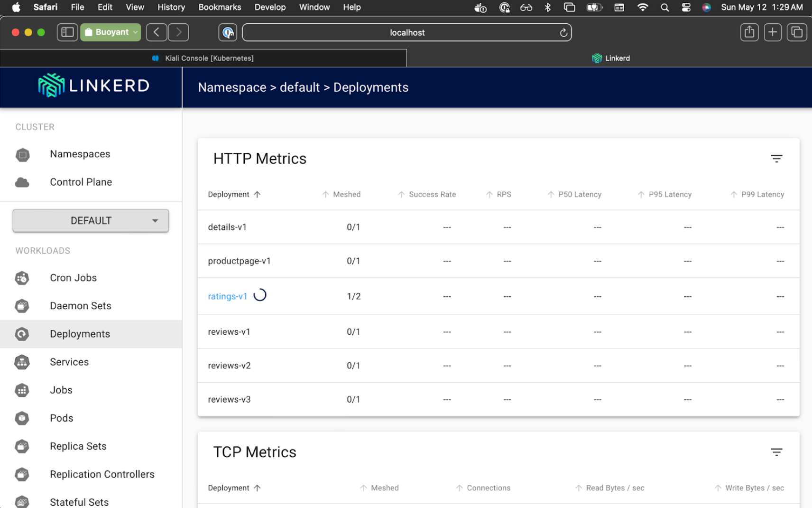Click the Daemon Sets icon
812x508 pixels.
pos(22,306)
